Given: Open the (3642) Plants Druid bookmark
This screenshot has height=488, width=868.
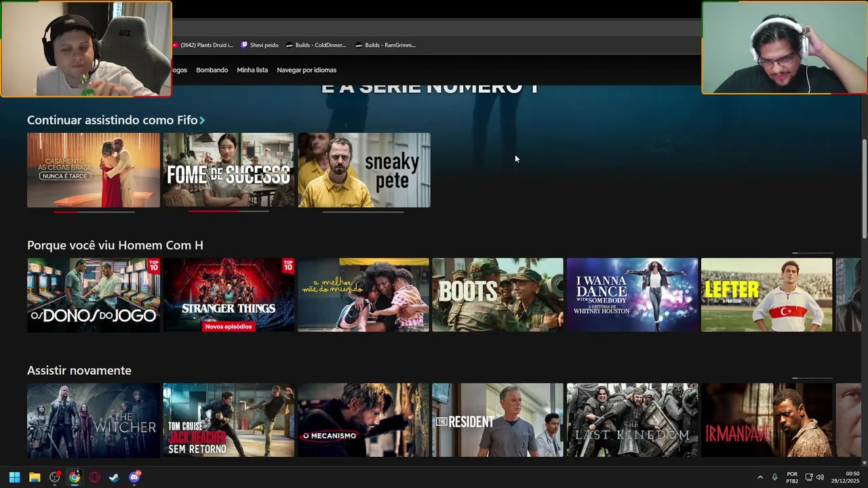Looking at the screenshot, I should 202,45.
